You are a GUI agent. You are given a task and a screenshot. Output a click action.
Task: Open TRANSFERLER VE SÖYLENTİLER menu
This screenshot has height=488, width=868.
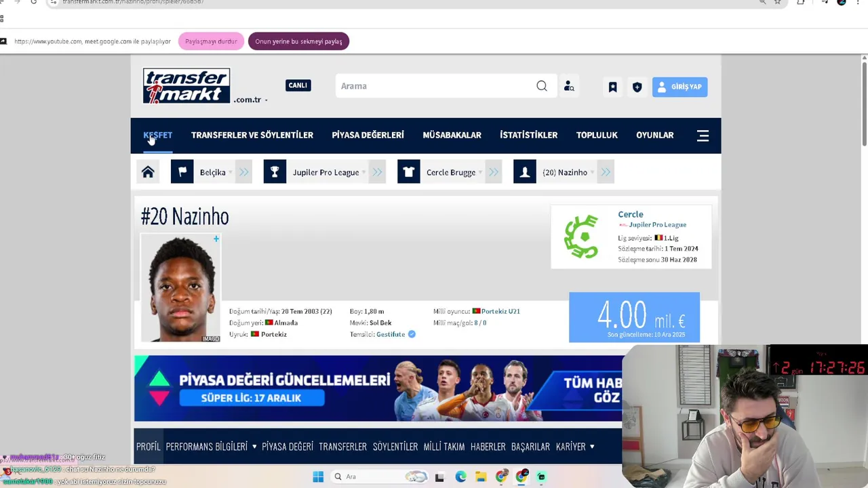pos(252,135)
